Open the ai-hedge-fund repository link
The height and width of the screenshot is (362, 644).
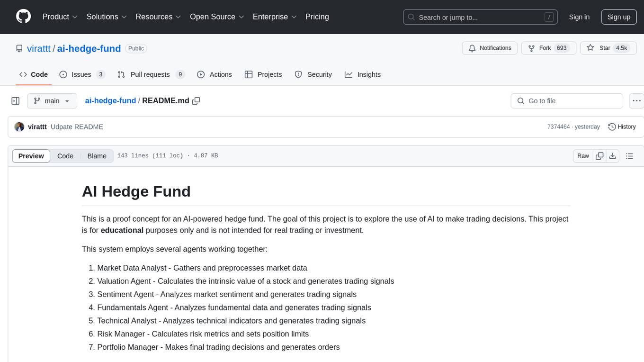coord(89,48)
